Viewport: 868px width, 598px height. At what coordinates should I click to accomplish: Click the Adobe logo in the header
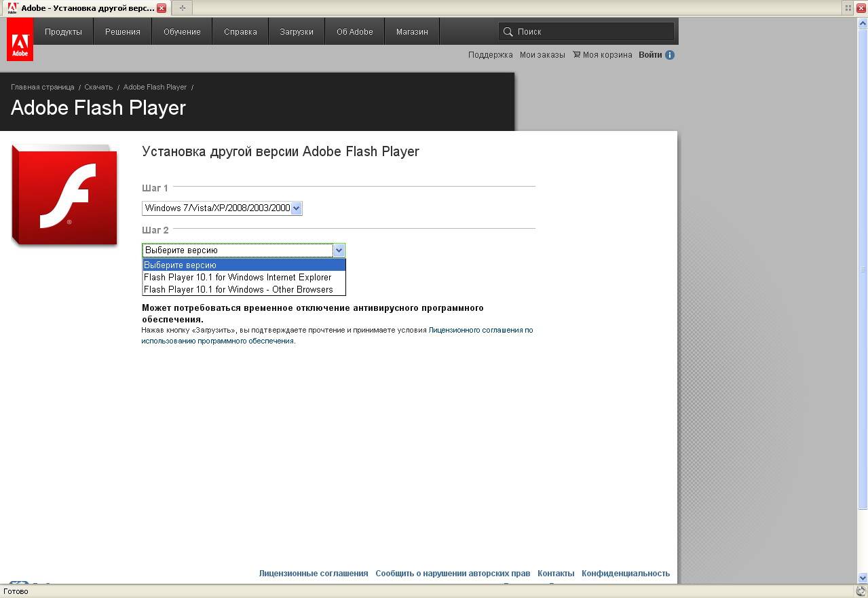(x=20, y=39)
